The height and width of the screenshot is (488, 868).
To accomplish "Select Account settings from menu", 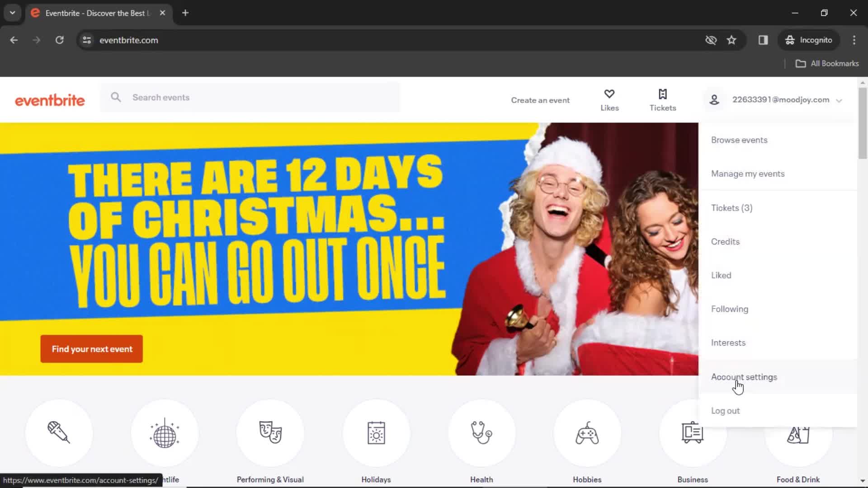I will (x=744, y=376).
